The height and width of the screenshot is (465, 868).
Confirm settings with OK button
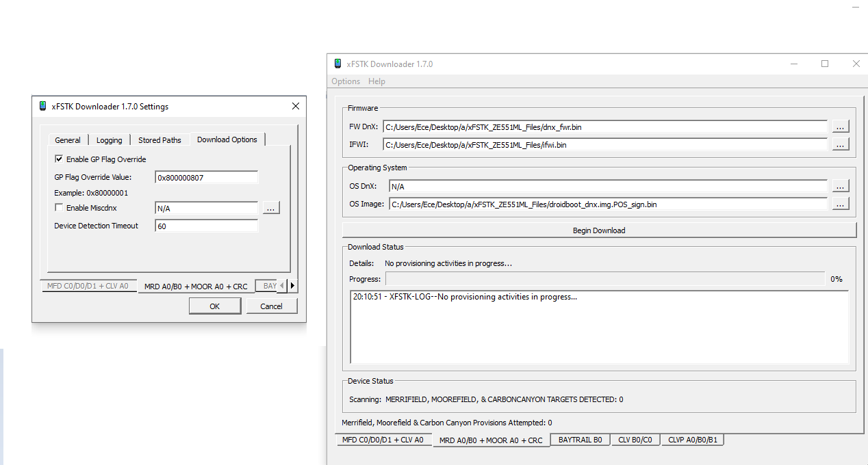pyautogui.click(x=214, y=306)
